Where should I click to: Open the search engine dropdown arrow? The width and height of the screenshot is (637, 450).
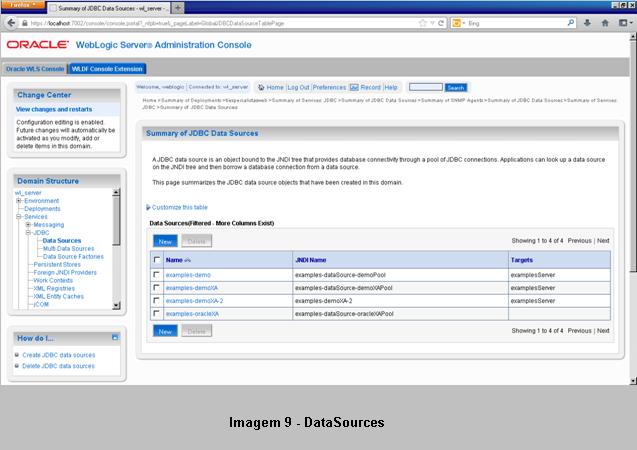(464, 23)
